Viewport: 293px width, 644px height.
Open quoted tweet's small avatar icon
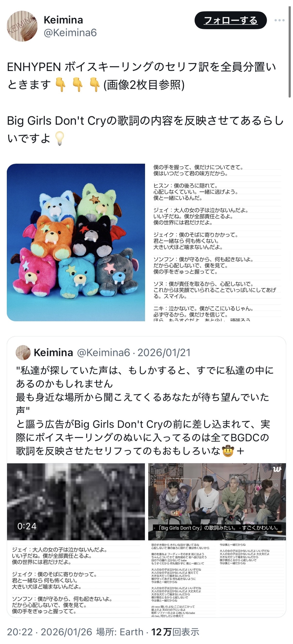[x=23, y=352]
